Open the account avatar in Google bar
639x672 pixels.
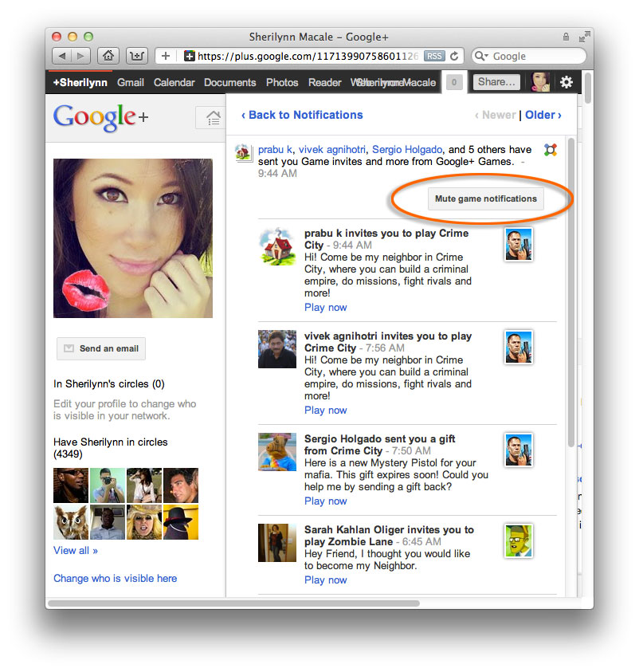tap(539, 82)
